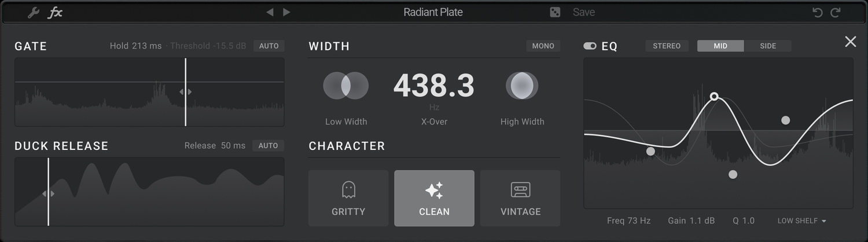The height and width of the screenshot is (242, 868).
Task: Enable the MONO width toggle
Action: (543, 46)
